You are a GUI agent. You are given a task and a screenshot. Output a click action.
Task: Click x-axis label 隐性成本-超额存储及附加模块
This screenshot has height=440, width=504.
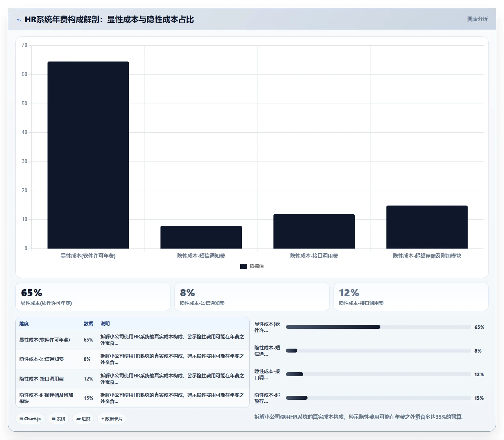coord(427,256)
